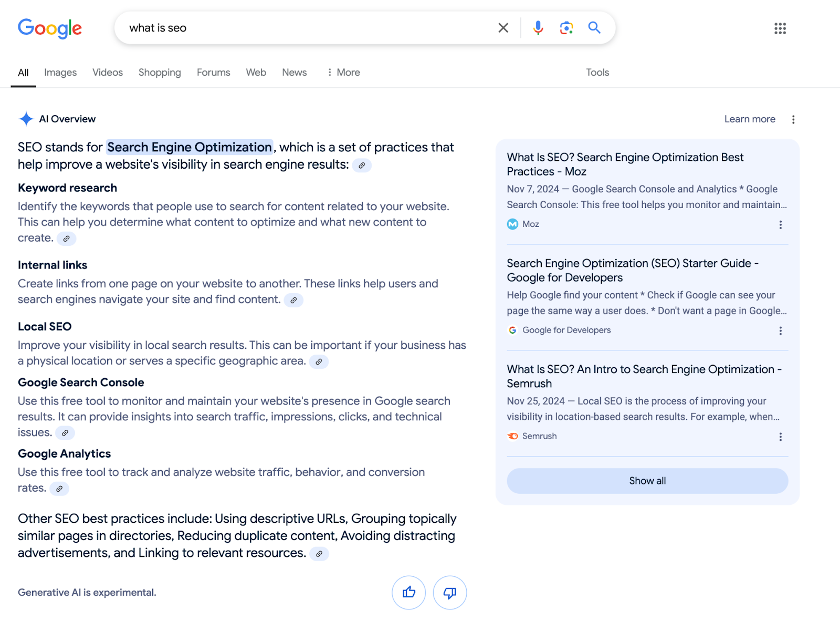Viewport: 840px width, 621px height.
Task: Switch to the Images tab
Action: [60, 73]
